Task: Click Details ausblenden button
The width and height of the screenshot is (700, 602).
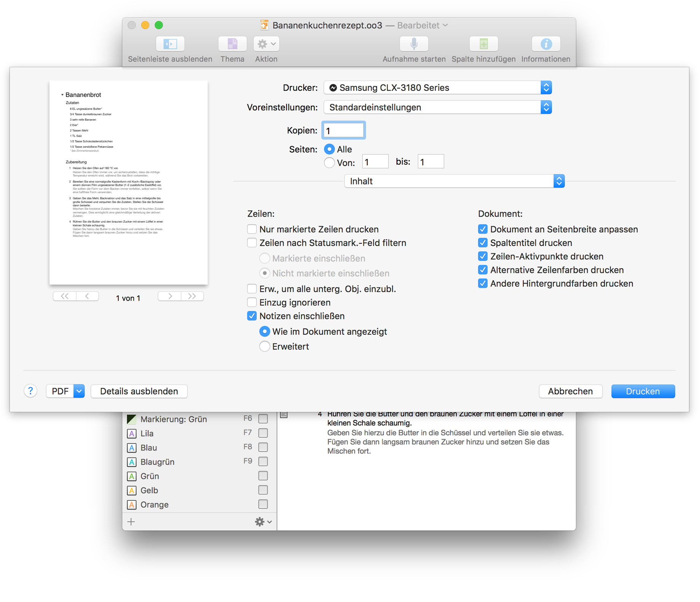Action: (139, 391)
